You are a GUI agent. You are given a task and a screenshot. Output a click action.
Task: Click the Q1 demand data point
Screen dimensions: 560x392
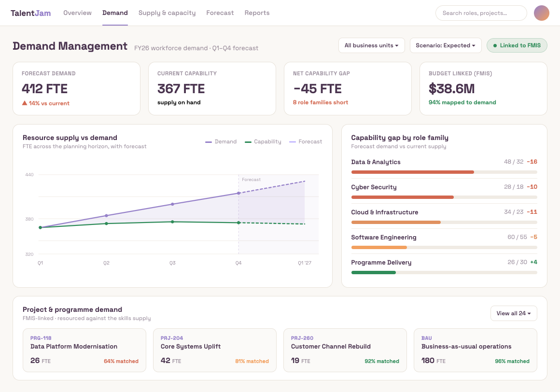pos(41,227)
